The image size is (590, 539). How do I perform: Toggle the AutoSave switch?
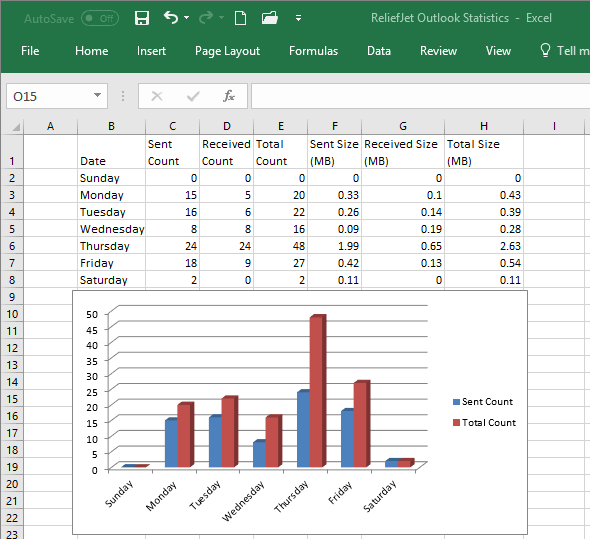pyautogui.click(x=100, y=18)
